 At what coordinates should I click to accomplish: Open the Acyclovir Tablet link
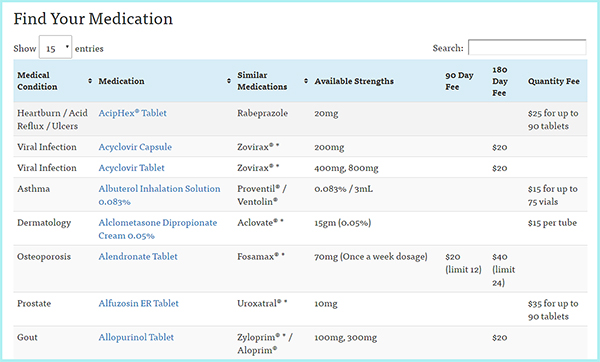(x=131, y=168)
